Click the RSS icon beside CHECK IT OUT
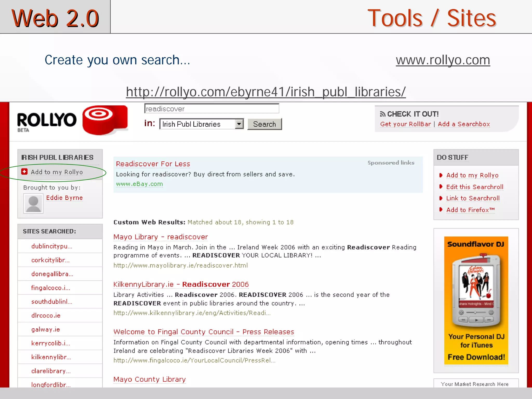This screenshot has height=399, width=532. [x=382, y=114]
